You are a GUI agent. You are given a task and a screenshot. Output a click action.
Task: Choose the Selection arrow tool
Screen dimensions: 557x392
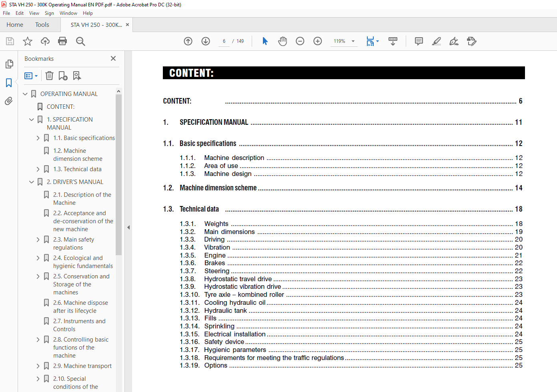(265, 41)
